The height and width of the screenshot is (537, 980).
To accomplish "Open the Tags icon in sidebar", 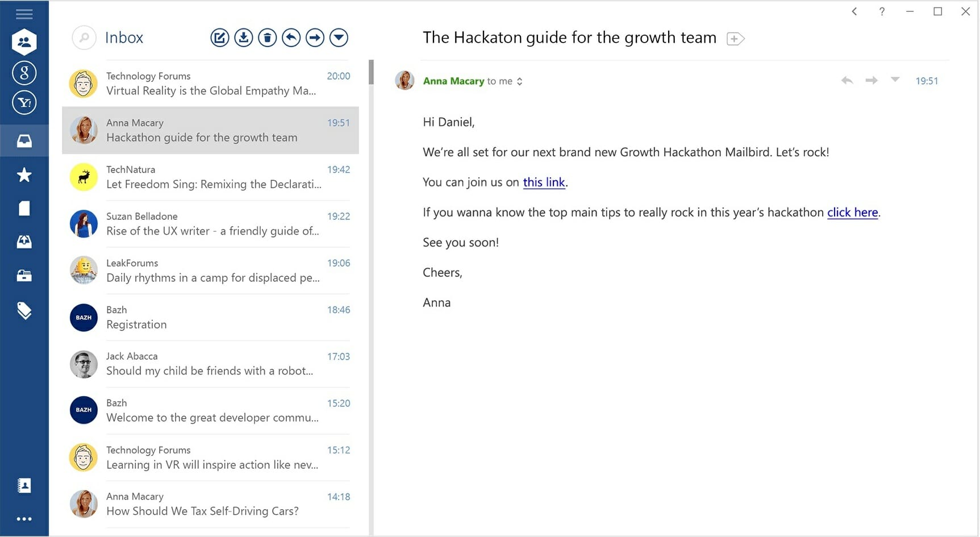I will point(24,310).
